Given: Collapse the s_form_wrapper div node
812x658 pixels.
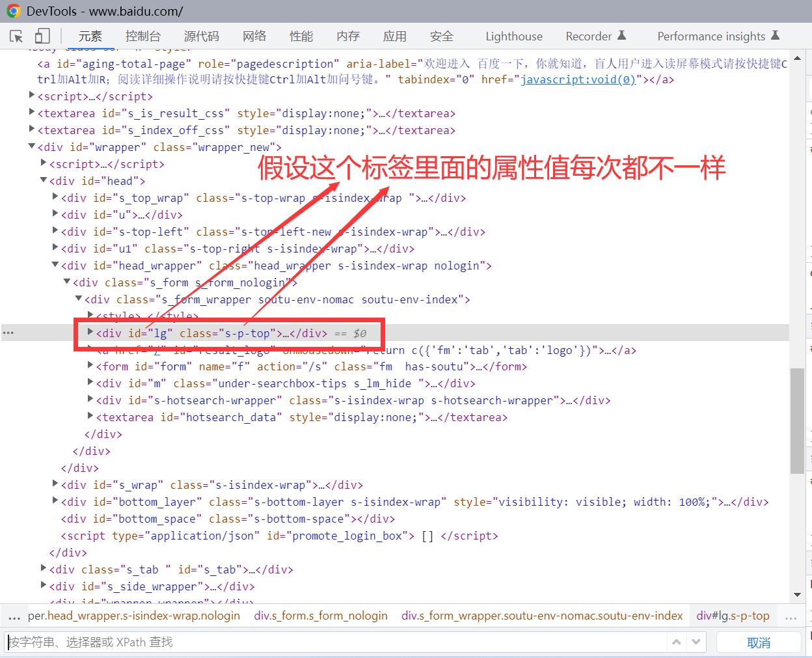Looking at the screenshot, I should pos(79,299).
